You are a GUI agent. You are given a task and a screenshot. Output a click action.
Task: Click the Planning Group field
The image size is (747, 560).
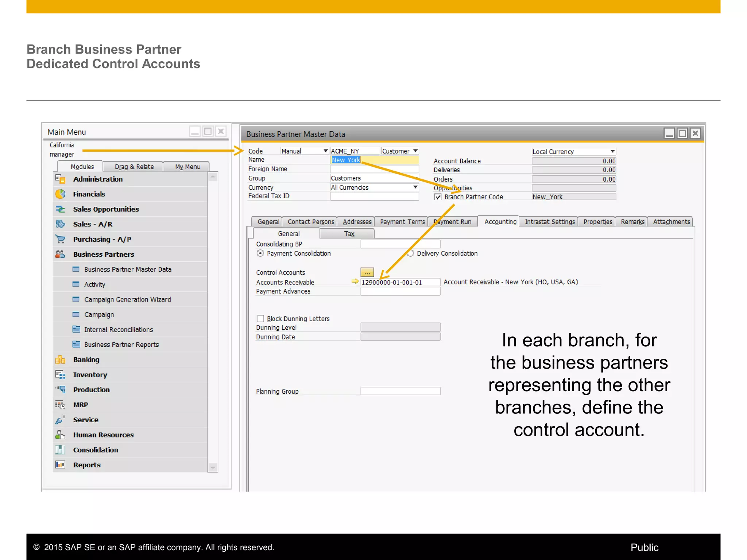click(x=400, y=391)
